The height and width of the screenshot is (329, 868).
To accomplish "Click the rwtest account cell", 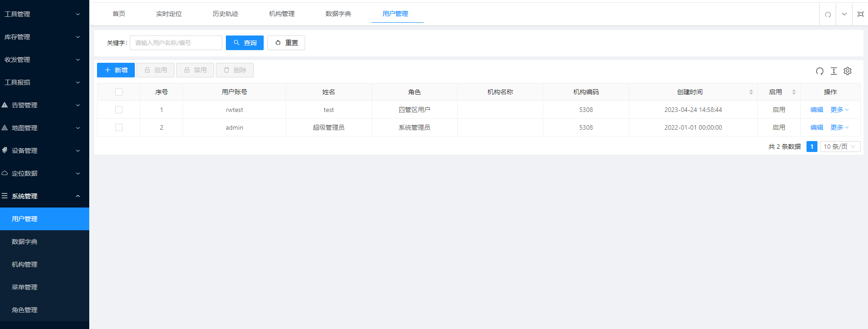I will [234, 110].
